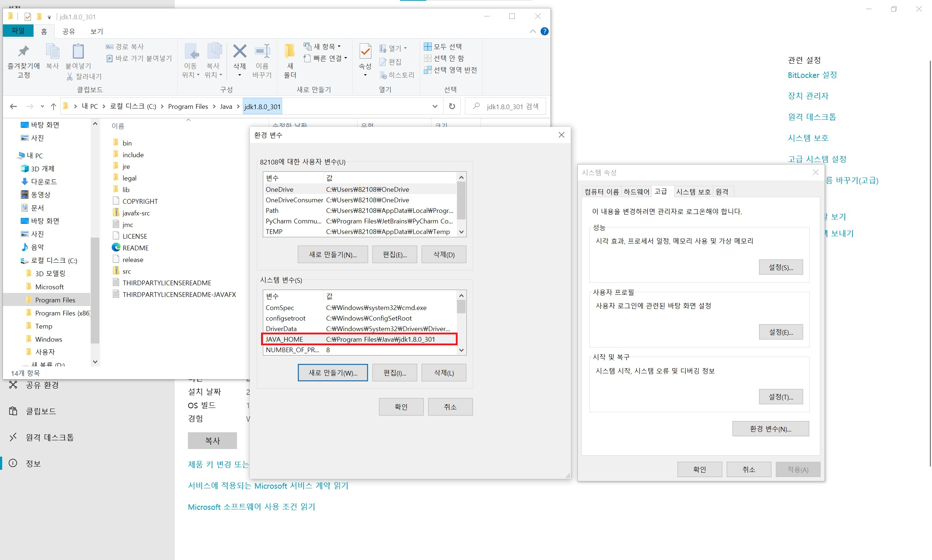Open the BitLocker 설정 link
Screen dimensions: 932x560
tap(811, 75)
